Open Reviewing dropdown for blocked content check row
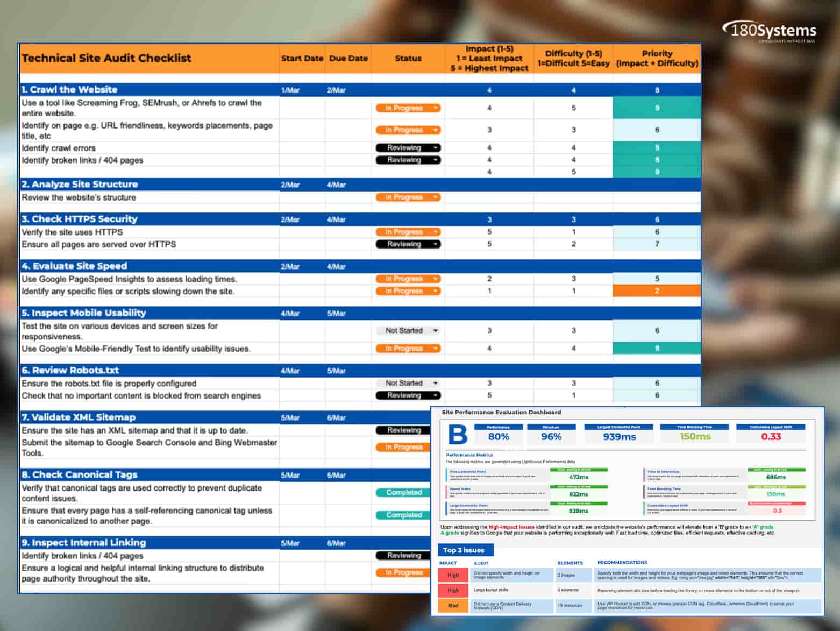Image resolution: width=840 pixels, height=631 pixels. tap(408, 395)
